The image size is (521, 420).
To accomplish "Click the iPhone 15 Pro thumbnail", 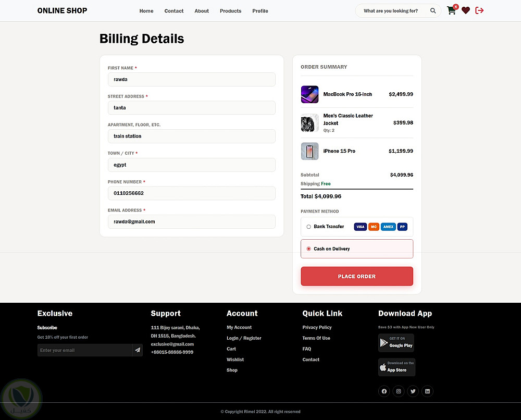I will point(309,151).
